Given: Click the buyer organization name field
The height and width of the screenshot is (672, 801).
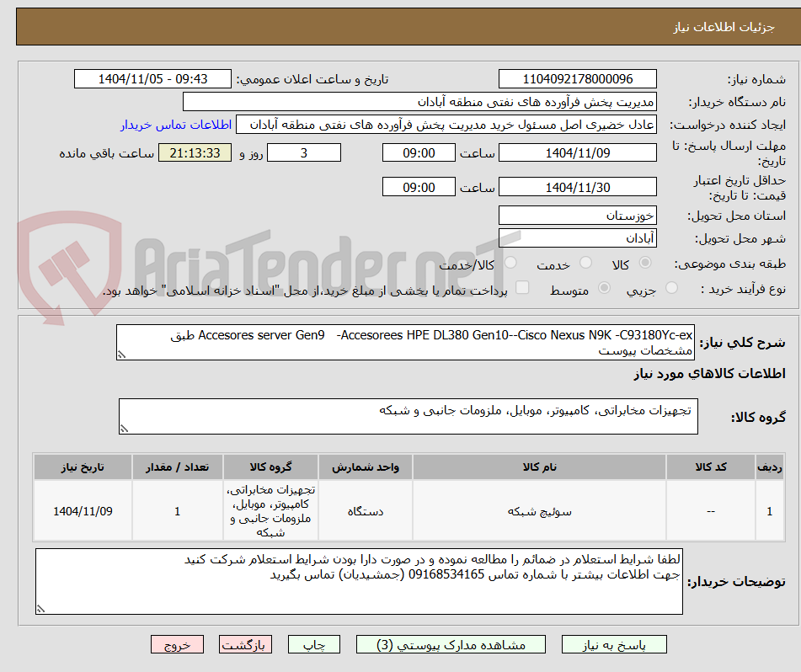Looking at the screenshot, I should pyautogui.click(x=419, y=102).
